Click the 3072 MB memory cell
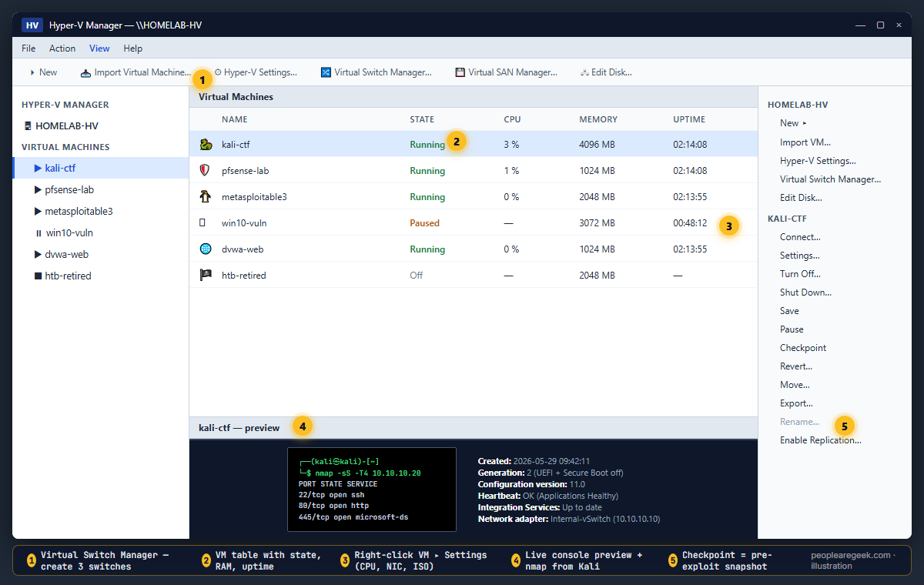 [x=597, y=223]
